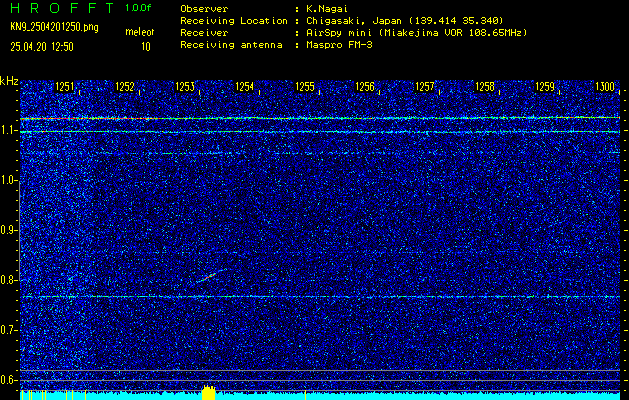Click the 0.9 frequency axis label
This screenshot has width=629, height=400.
pyautogui.click(x=8, y=230)
